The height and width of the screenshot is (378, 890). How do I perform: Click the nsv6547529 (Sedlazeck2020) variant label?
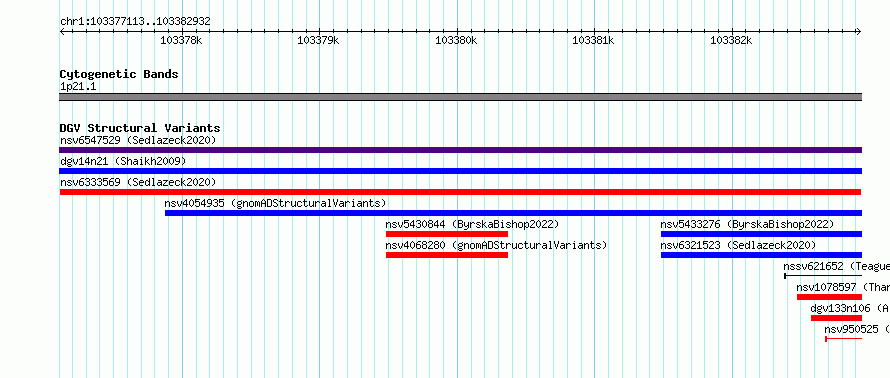138,140
